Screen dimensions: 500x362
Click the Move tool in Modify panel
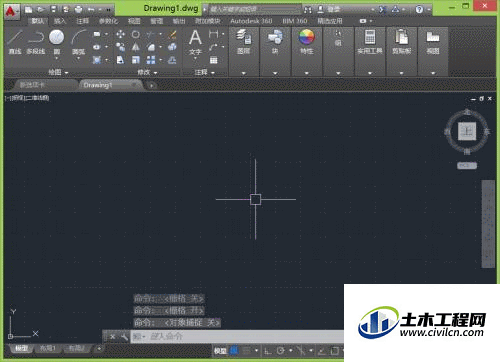[120, 34]
